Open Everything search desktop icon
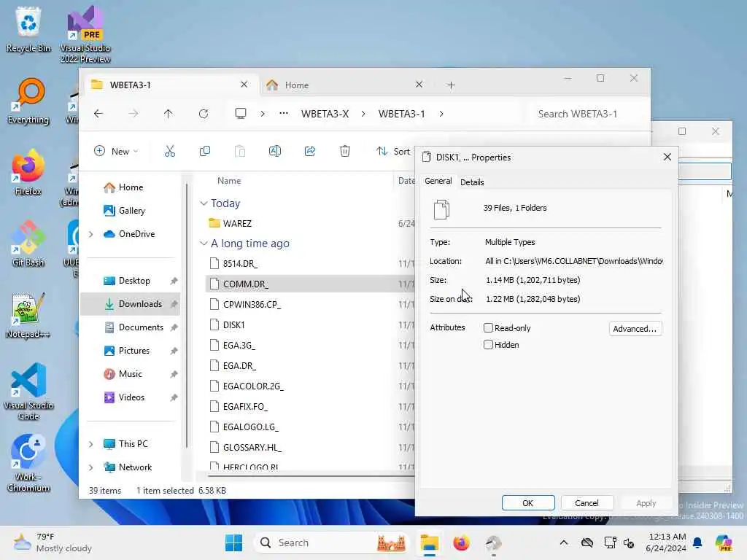This screenshot has height=560, width=747. point(28,101)
